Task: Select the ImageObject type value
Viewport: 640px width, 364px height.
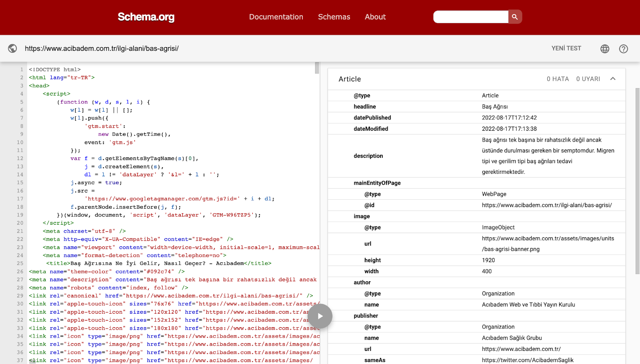Action: click(498, 227)
